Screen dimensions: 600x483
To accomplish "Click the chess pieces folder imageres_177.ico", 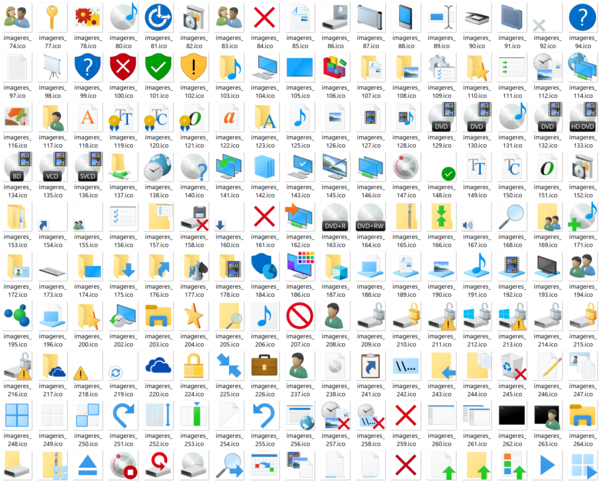I will point(194,266).
